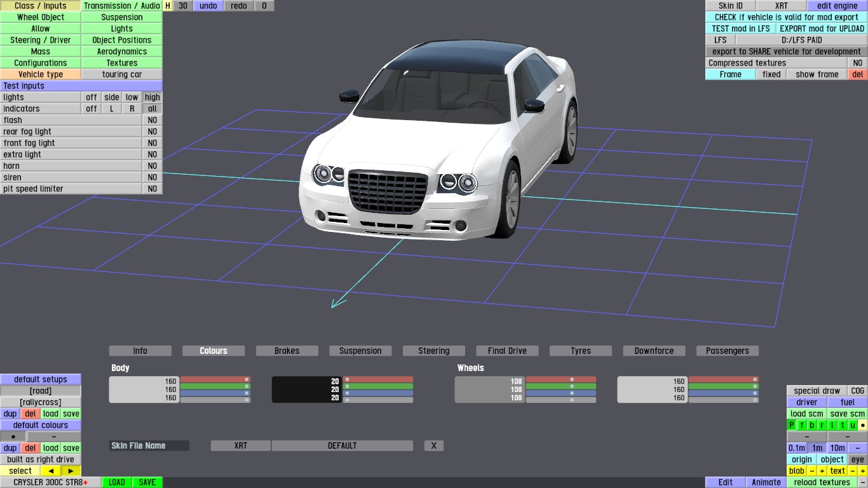Click the X button beside DEFAULT skin name

coord(434,445)
